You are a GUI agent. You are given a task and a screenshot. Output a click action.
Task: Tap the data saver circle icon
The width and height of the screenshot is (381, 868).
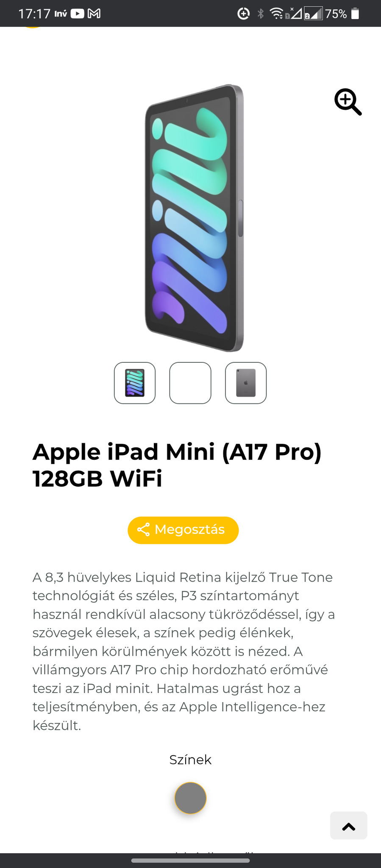tap(244, 14)
